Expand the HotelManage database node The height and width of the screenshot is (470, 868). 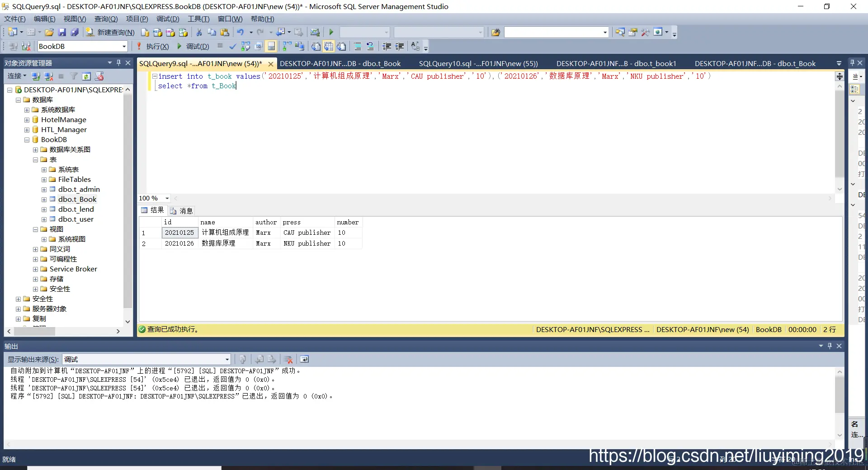[27, 120]
